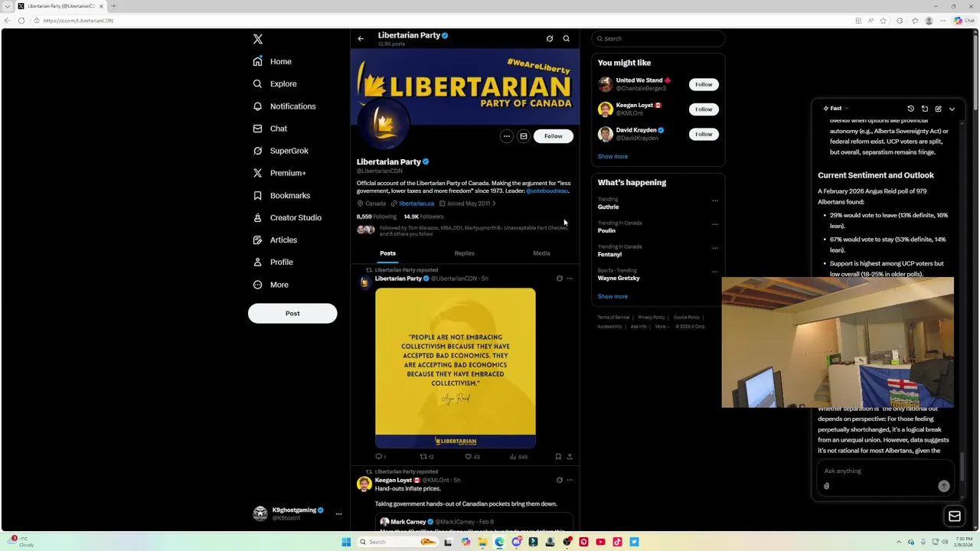The image size is (980, 551).
Task: Collapse the Grok panel with the chevron
Action: (x=952, y=109)
